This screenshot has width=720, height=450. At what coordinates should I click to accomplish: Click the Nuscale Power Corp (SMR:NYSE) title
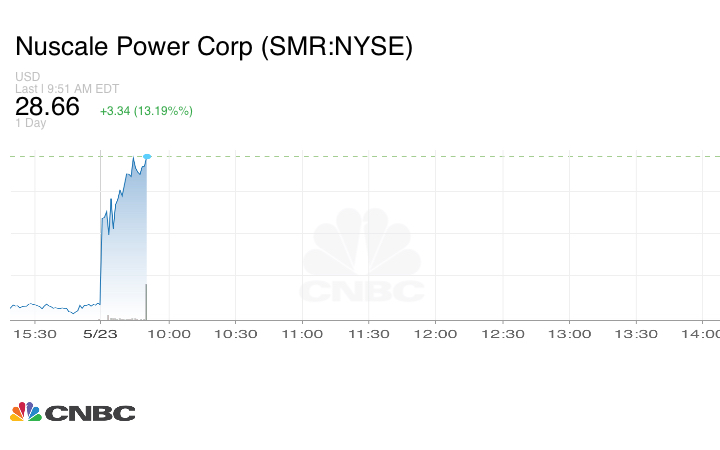213,47
